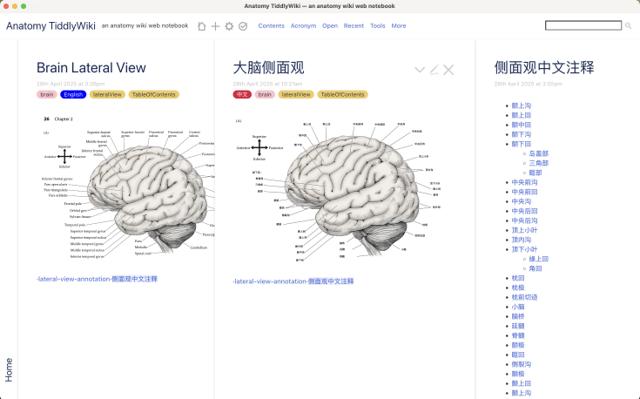Click the Chinese-labelled brain diagram image
The image size is (640, 399).
click(338, 189)
